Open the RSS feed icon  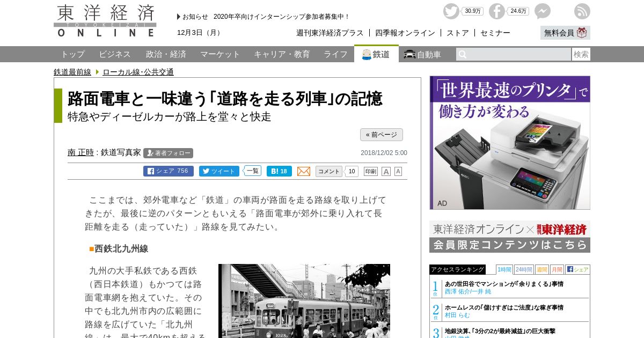582,11
